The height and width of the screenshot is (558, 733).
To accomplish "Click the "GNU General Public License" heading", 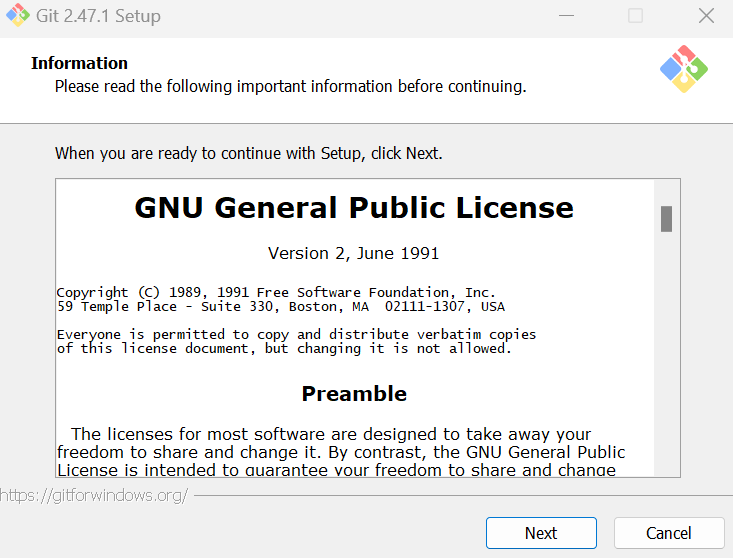I will tap(354, 207).
